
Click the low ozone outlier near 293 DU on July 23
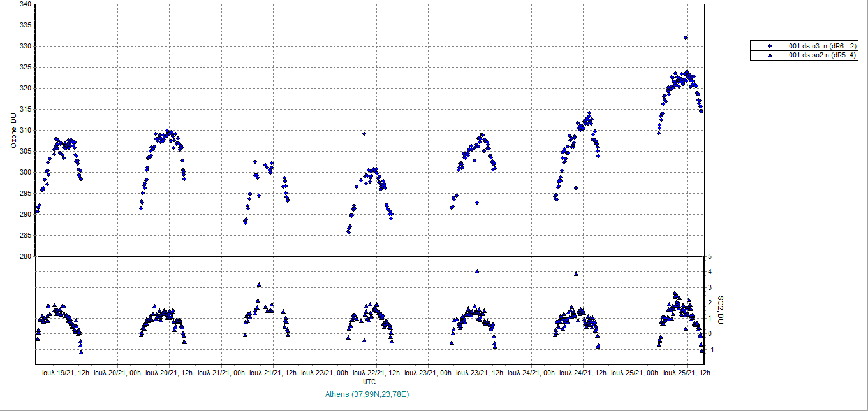click(x=477, y=203)
